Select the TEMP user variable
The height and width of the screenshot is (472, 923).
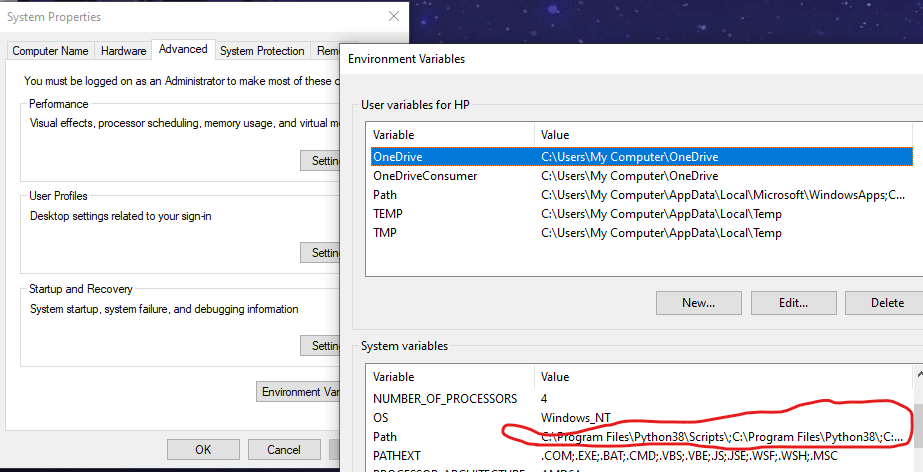click(x=642, y=214)
